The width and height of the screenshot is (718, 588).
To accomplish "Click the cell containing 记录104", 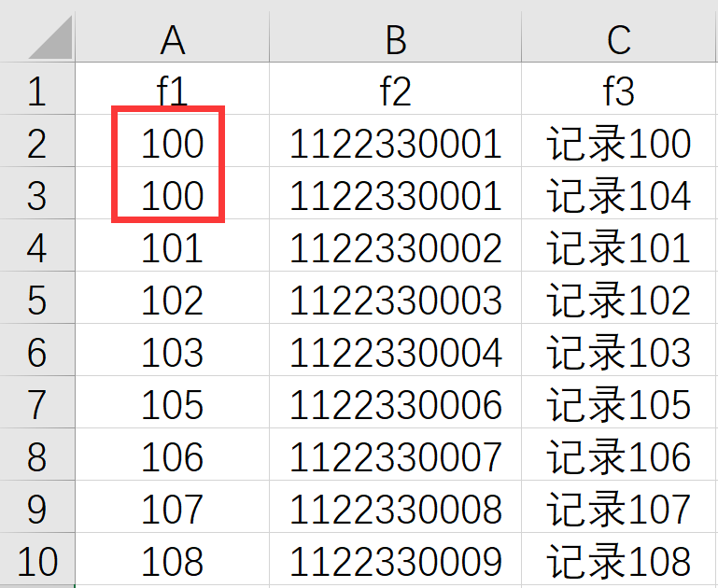I will pyautogui.click(x=618, y=196).
